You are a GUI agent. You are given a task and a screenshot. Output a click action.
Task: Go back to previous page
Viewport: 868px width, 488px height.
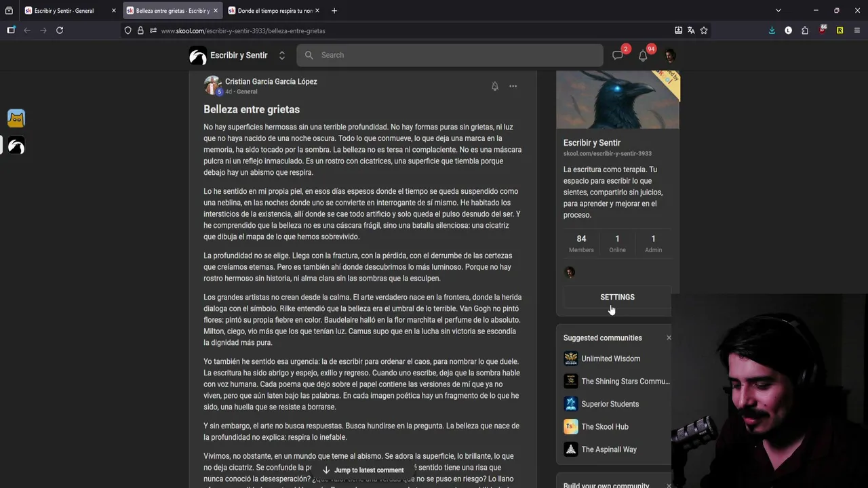27,30
